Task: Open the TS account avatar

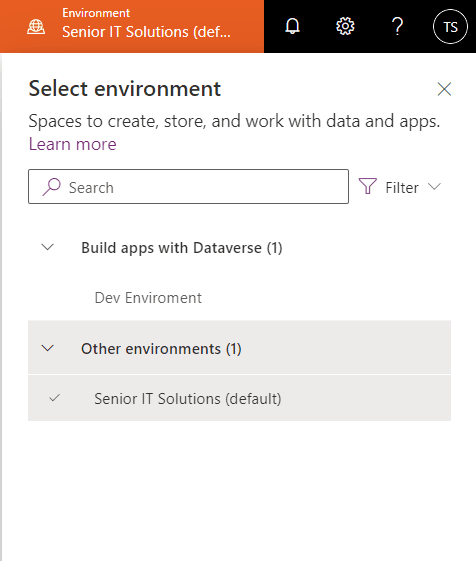Action: pyautogui.click(x=450, y=27)
